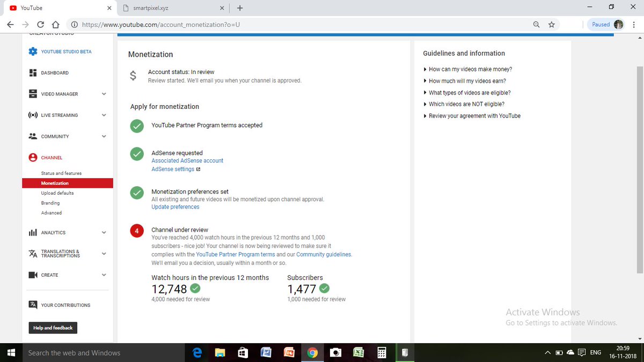Click the Chrome home icon
This screenshot has height=362, width=644.
[55, 25]
